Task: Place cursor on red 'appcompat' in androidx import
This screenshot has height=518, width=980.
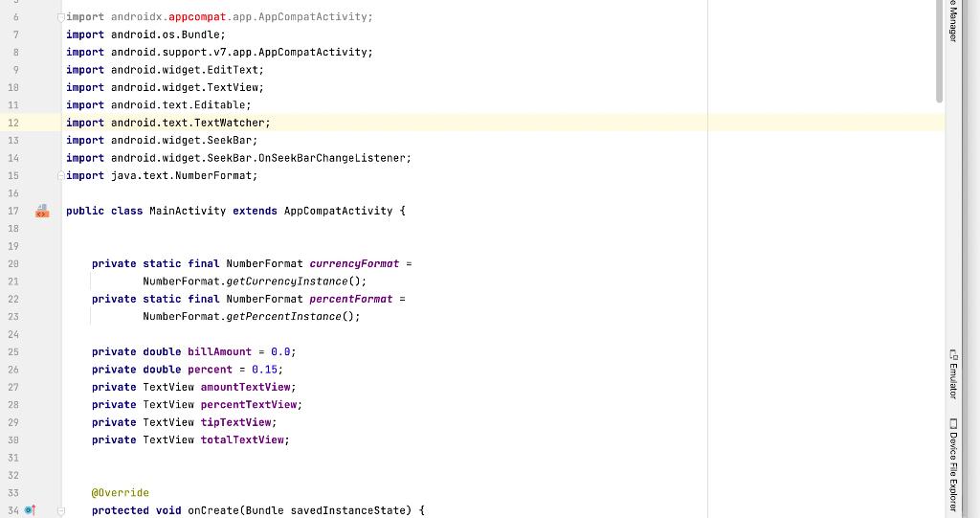Action: (197, 17)
